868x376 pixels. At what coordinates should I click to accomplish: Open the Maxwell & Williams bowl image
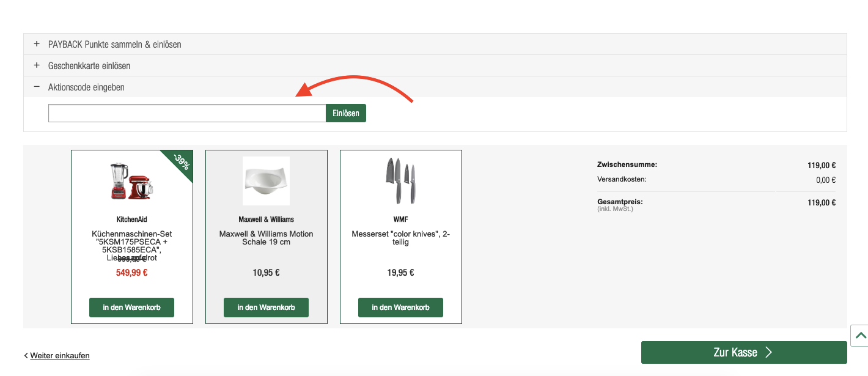pyautogui.click(x=266, y=181)
